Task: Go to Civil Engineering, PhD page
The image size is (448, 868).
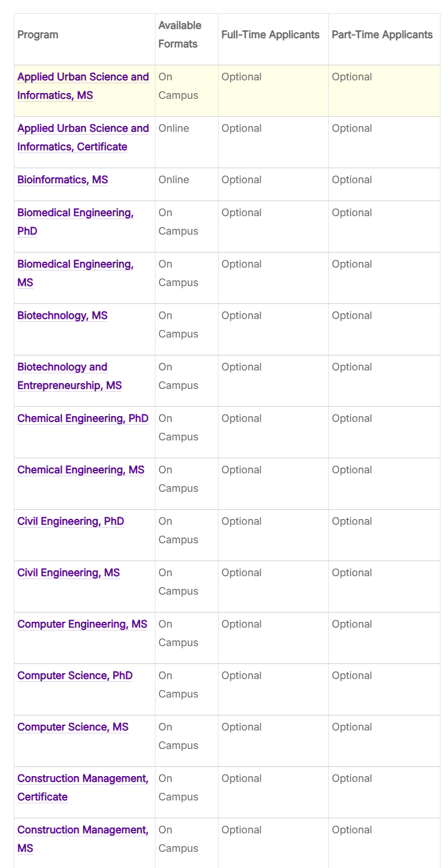Action: (71, 522)
